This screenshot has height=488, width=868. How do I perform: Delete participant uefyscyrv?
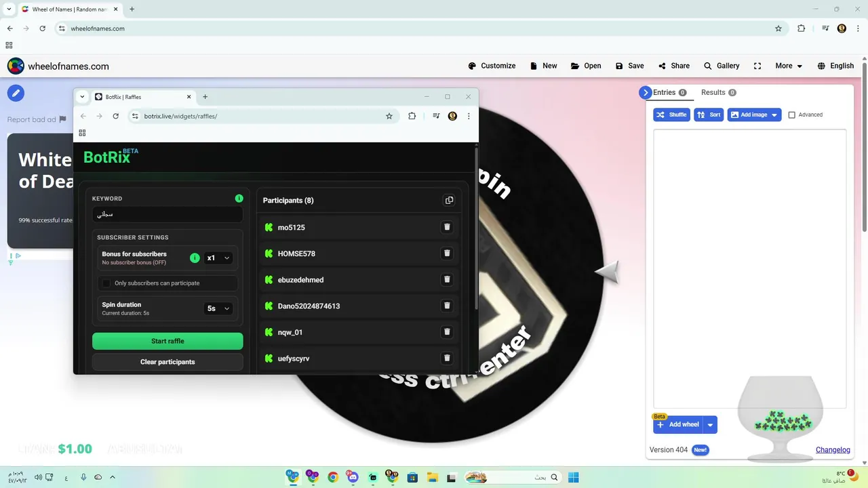tap(447, 358)
